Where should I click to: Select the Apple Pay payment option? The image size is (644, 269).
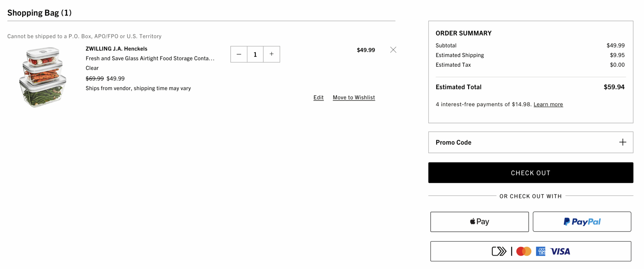click(479, 222)
